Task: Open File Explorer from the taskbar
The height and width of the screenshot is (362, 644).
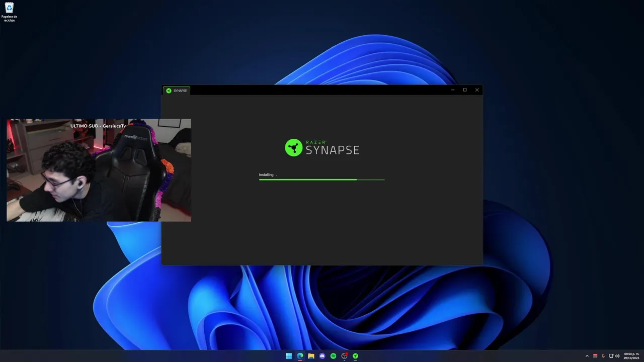Action: pos(311,356)
